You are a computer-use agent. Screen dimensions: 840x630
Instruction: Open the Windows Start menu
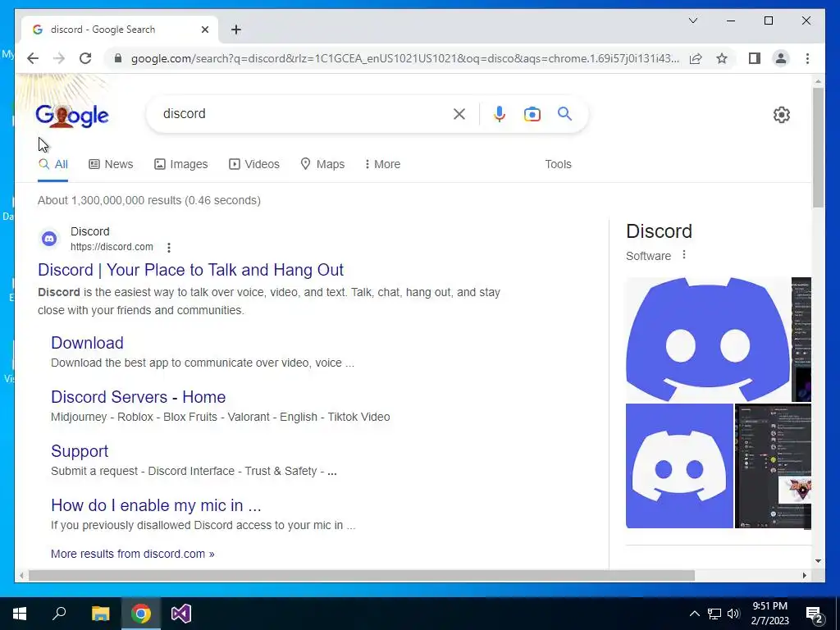(x=20, y=614)
